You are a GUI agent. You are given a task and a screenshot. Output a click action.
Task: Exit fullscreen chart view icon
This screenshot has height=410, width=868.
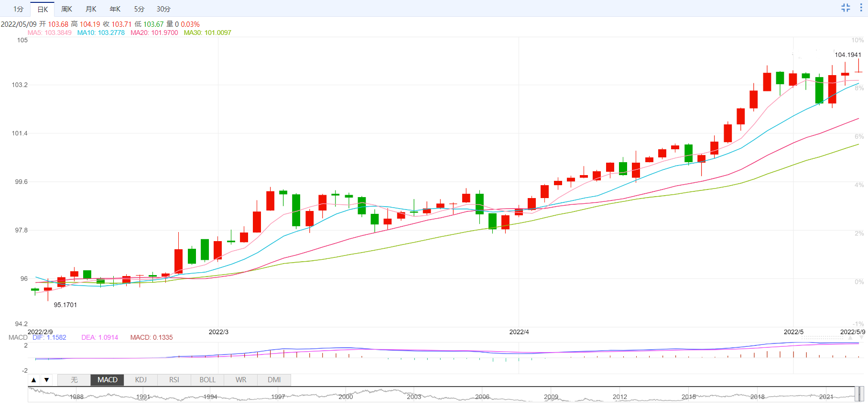846,8
